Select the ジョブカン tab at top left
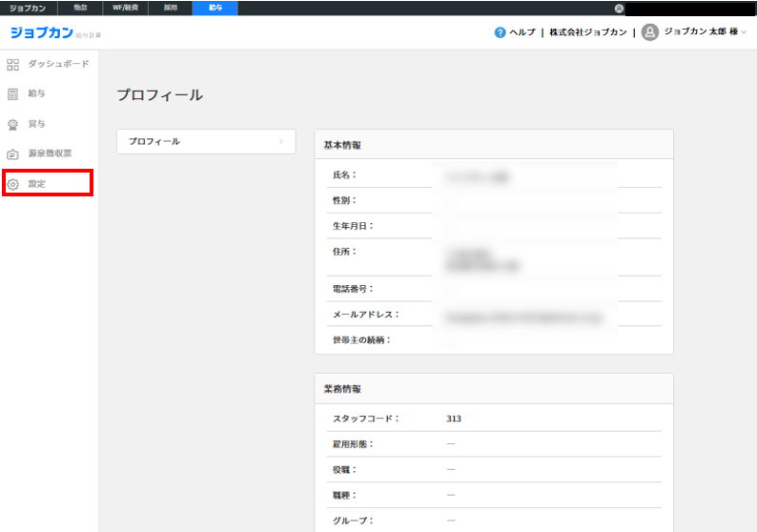The height and width of the screenshot is (532, 757). 28,8
